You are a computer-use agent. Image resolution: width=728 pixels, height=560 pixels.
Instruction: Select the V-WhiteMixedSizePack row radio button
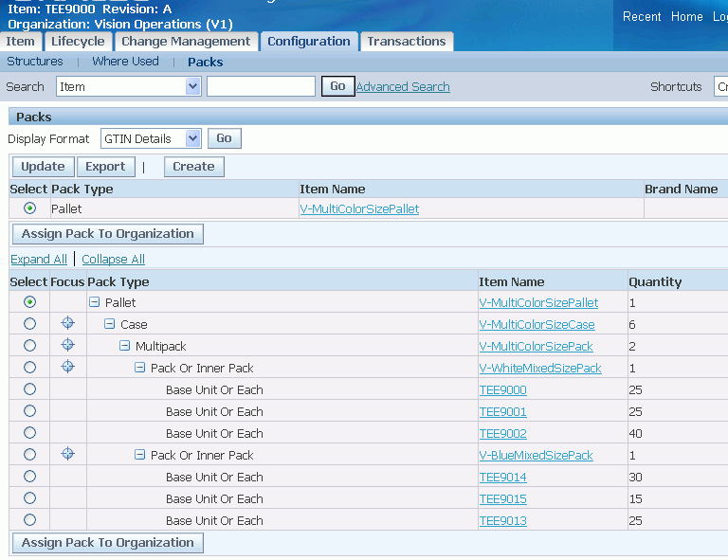[29, 367]
